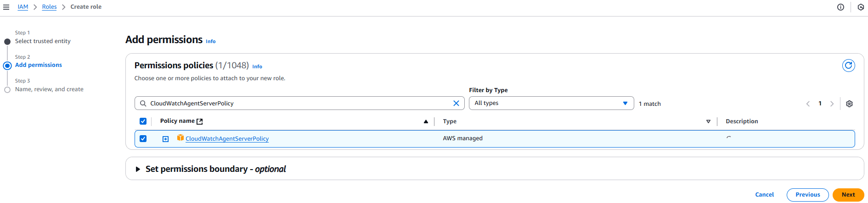868x203 pixels.
Task: Click the Description column header
Action: point(742,121)
